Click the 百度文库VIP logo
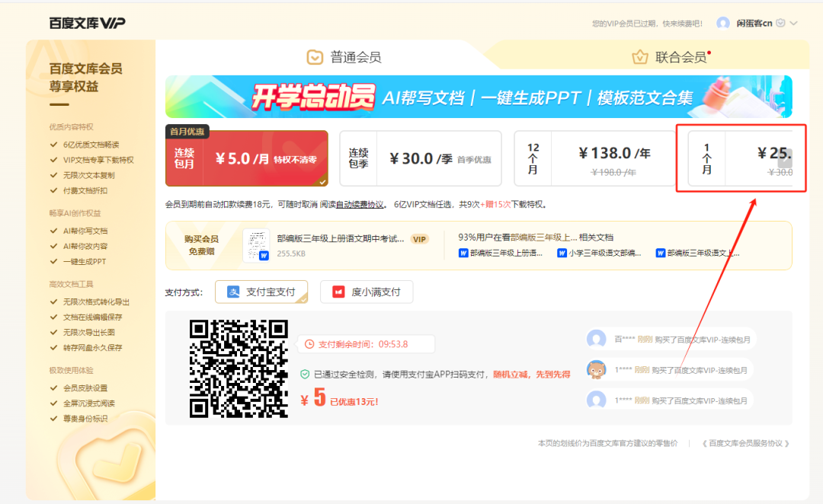 tap(87, 23)
